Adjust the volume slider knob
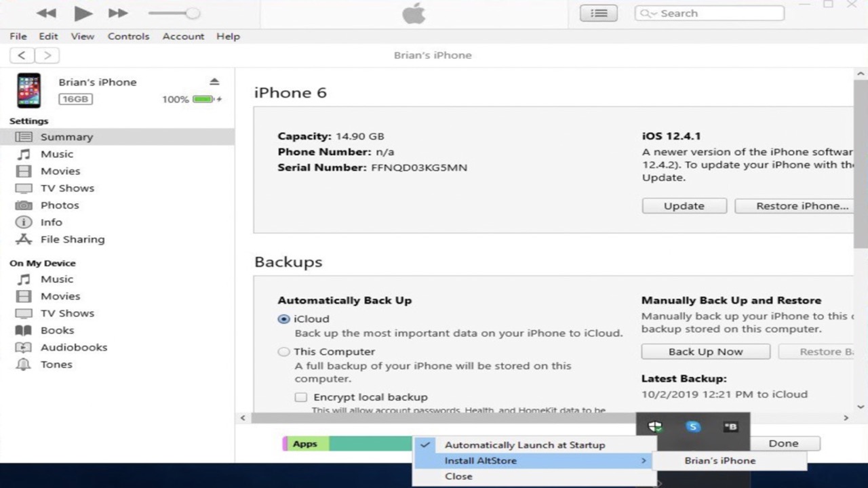The image size is (868, 488). [193, 13]
